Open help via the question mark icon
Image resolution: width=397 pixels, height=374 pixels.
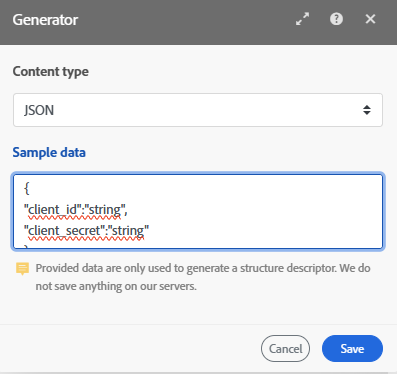tap(336, 19)
